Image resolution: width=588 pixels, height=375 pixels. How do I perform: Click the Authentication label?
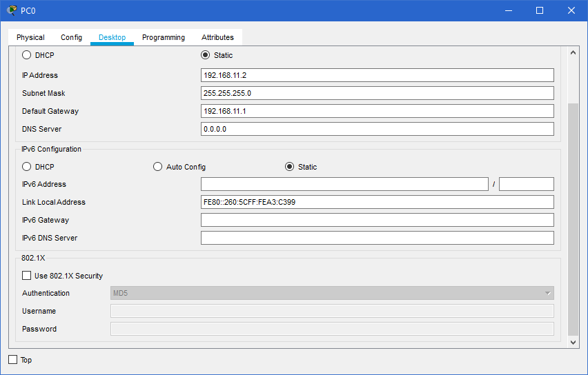pos(46,294)
